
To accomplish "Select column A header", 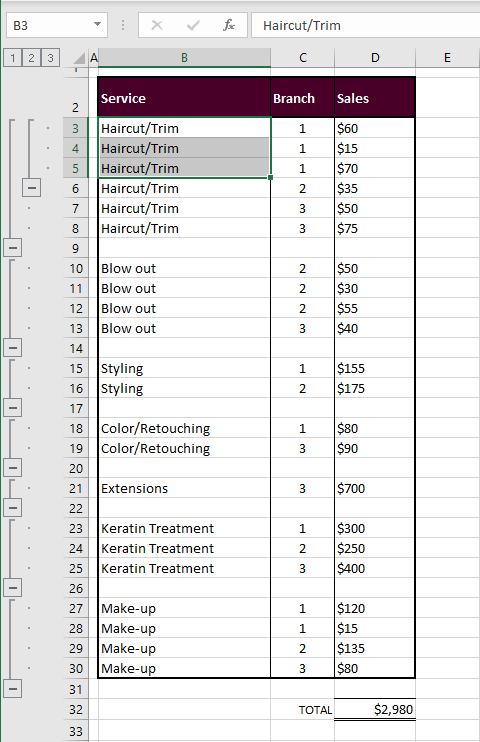I will point(93,58).
